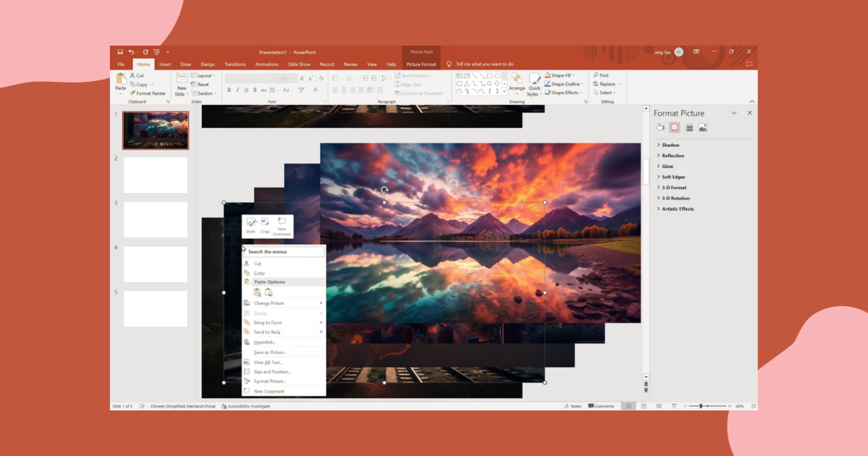The width and height of the screenshot is (868, 456).
Task: Click the Redo icon in quick access toolbar
Action: tap(145, 52)
